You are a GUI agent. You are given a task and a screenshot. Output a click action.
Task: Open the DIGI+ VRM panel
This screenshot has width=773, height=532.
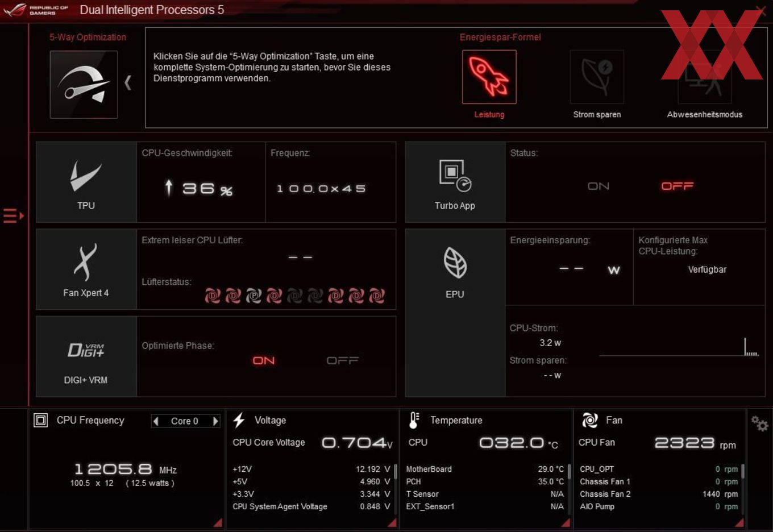86,356
